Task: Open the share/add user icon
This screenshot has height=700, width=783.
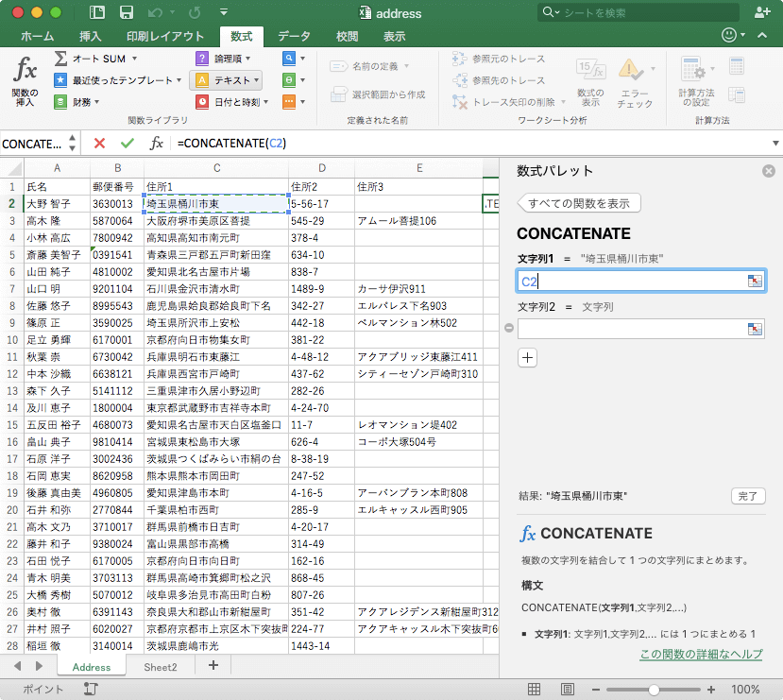Action: click(x=762, y=12)
